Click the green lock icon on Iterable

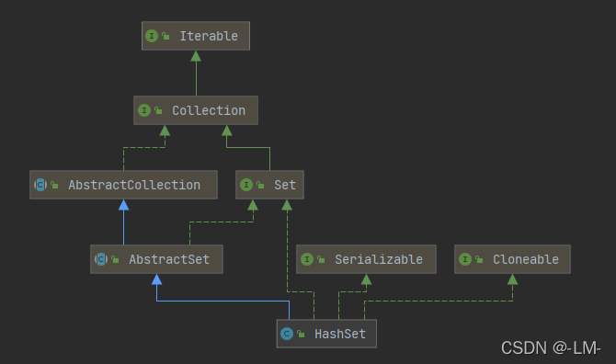(x=165, y=36)
